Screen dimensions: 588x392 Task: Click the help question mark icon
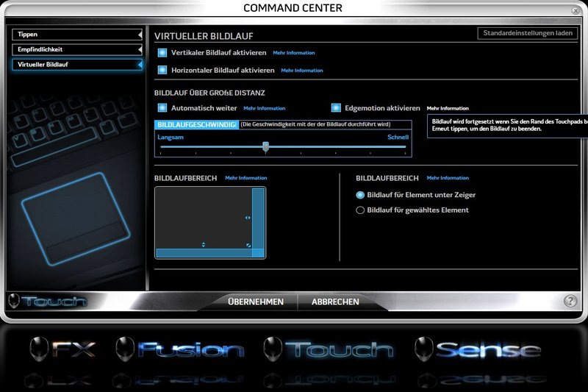(570, 301)
